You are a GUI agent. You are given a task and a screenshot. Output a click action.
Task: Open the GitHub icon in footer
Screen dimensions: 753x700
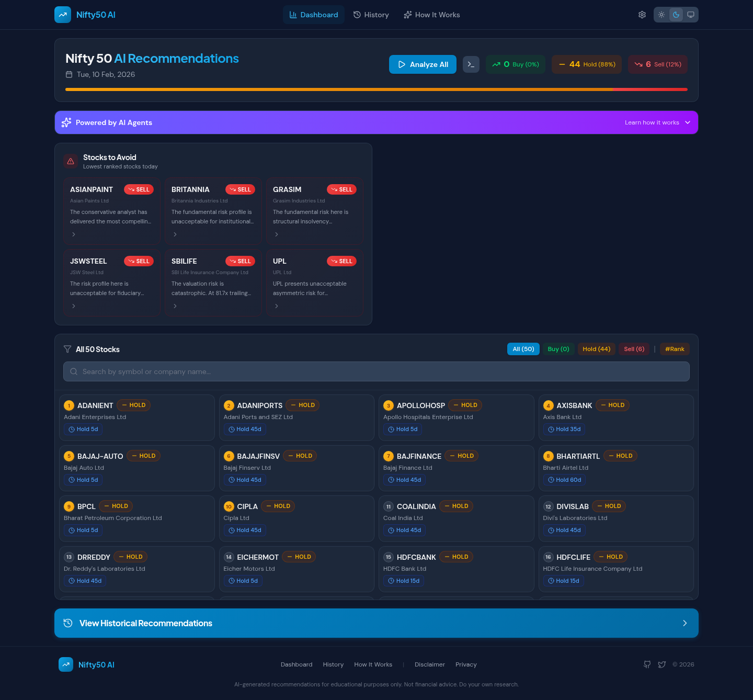[647, 664]
